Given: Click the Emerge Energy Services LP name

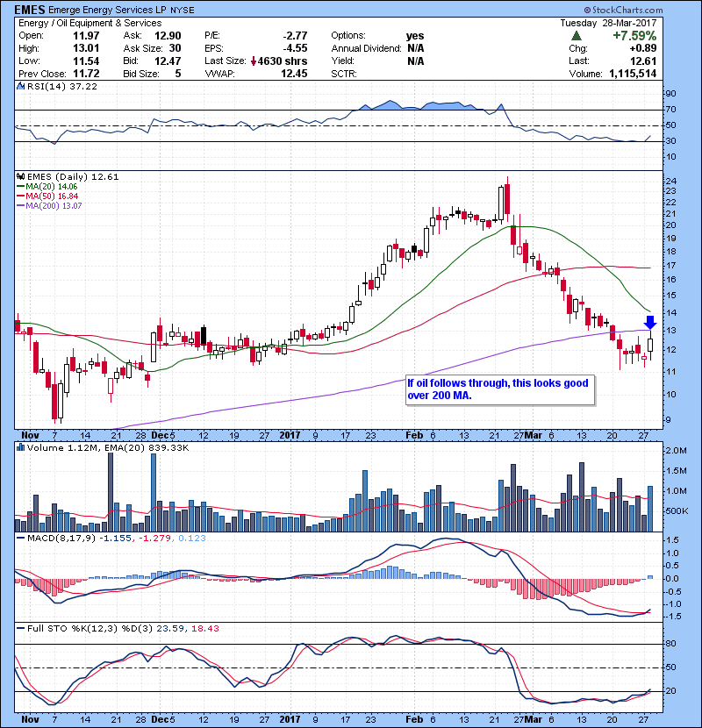Looking at the screenshot, I should [x=107, y=10].
